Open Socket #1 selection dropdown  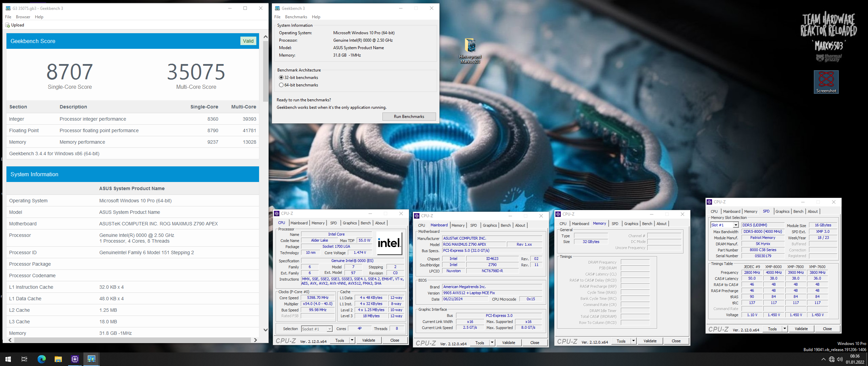[x=329, y=329]
